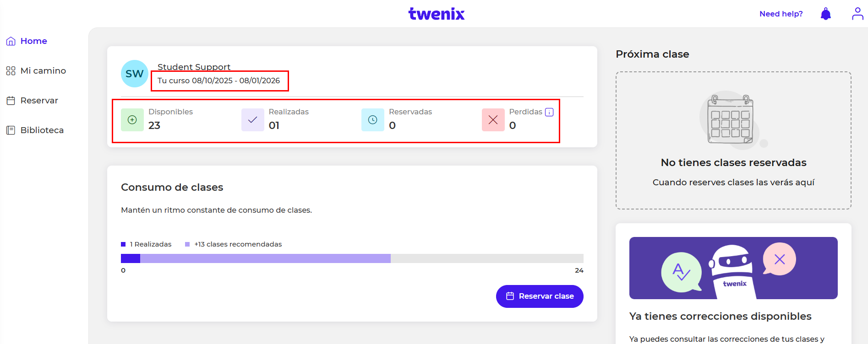868x344 pixels.
Task: Click the Reservadas clock icon
Action: tap(373, 120)
